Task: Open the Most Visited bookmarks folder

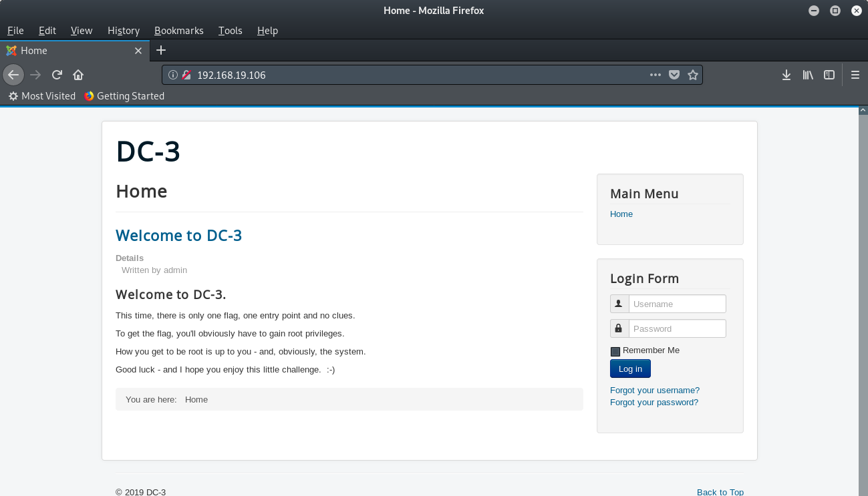Action: (42, 96)
